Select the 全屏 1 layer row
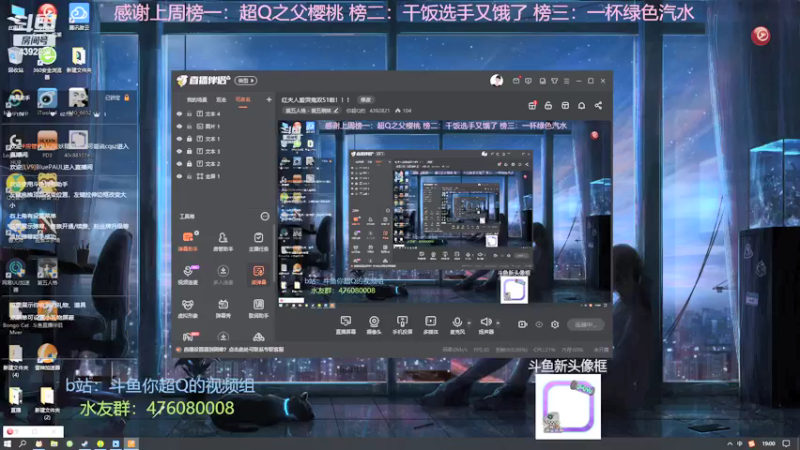This screenshot has width=800, height=450. click(x=224, y=176)
